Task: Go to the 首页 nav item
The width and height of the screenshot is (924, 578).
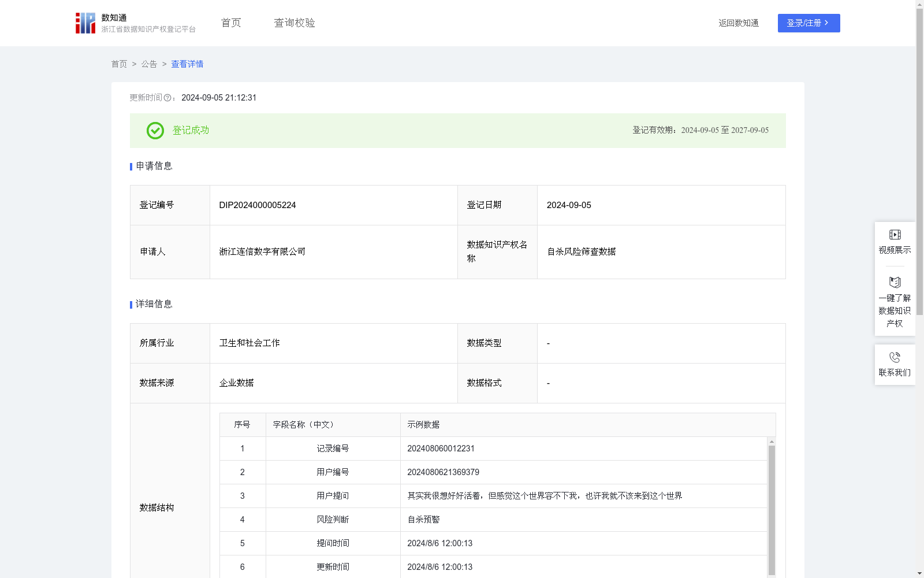Action: tap(231, 23)
